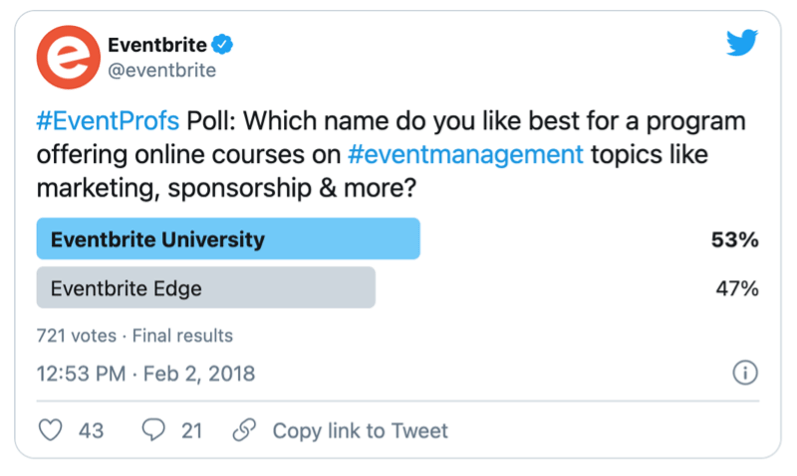
Task: Click the chain link icon
Action: [242, 430]
